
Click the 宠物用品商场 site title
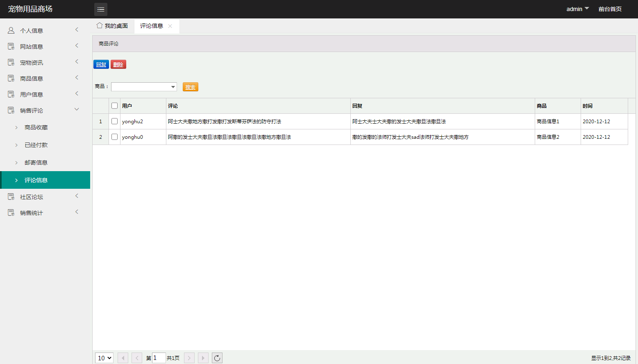[x=30, y=9]
